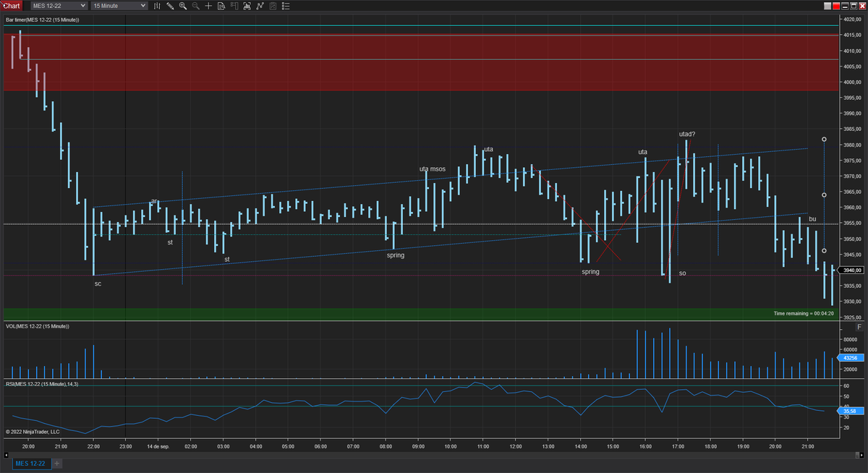
Task: Select the MES 12-22 chart tab
Action: [x=30, y=463]
